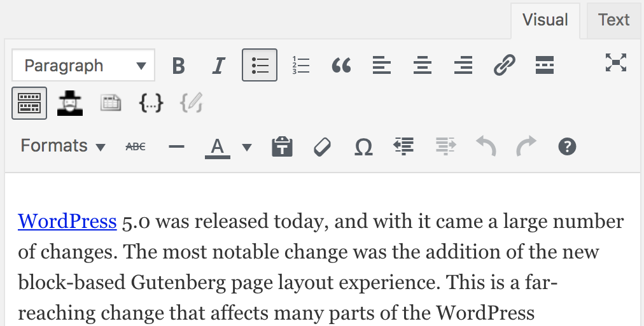
Task: Insert the Read More tag
Action: click(x=545, y=66)
